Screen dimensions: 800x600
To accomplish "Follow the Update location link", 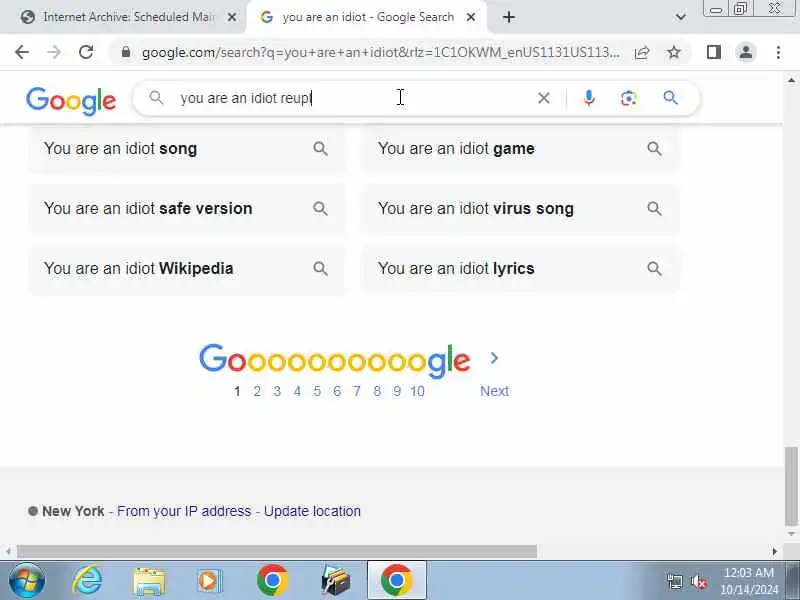I will tap(312, 511).
